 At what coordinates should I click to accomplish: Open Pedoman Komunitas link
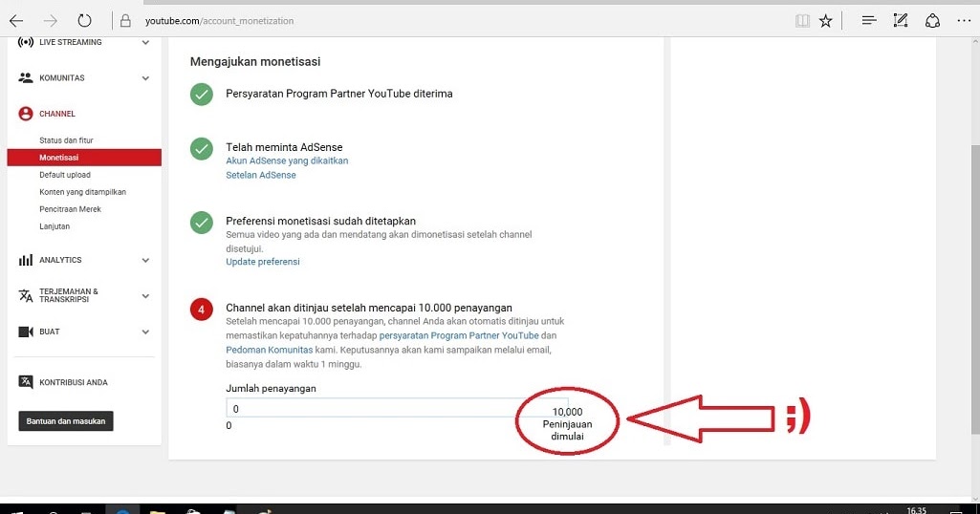click(x=269, y=350)
